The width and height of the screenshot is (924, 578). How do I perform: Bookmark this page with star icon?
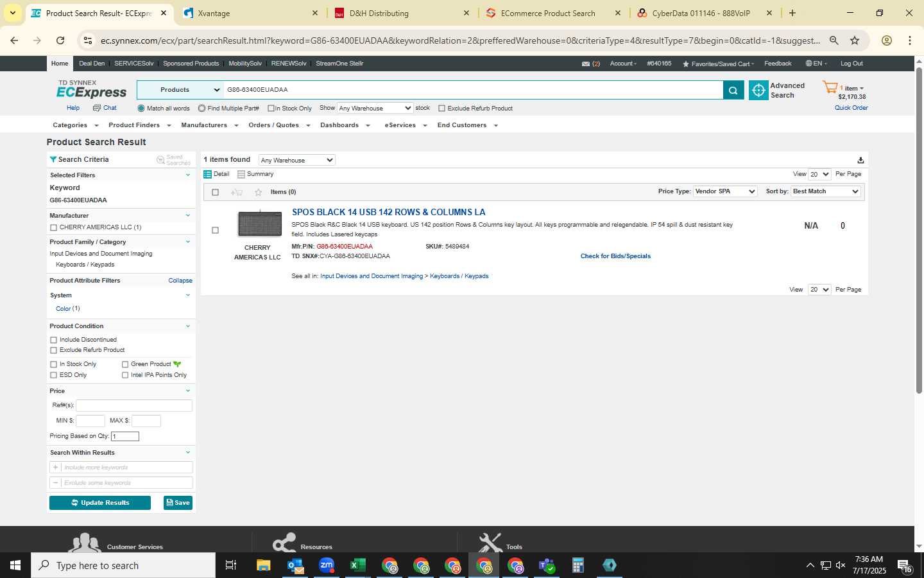click(x=854, y=40)
